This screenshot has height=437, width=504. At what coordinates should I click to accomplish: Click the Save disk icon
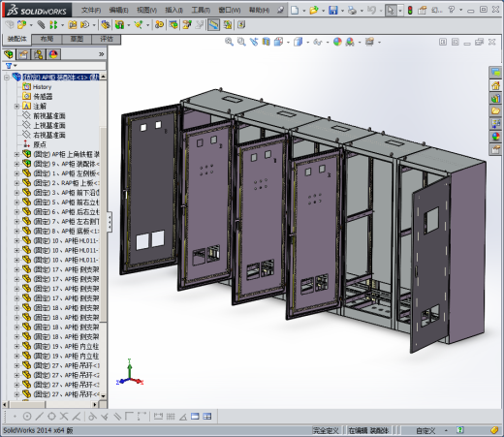[x=333, y=11]
